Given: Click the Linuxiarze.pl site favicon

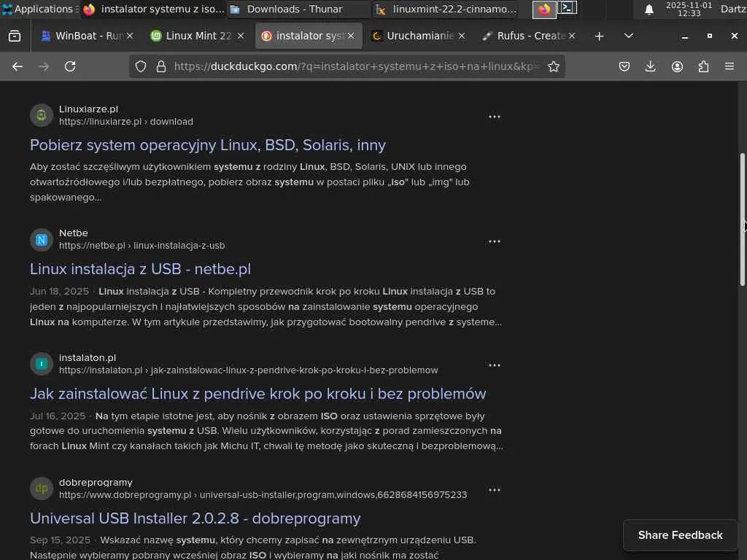Looking at the screenshot, I should tap(42, 115).
